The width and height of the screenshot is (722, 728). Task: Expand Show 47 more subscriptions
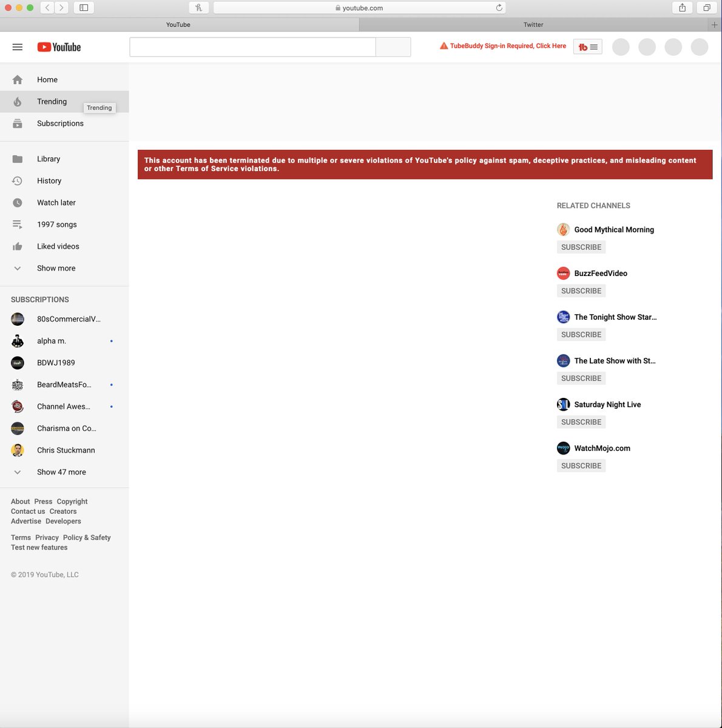pyautogui.click(x=64, y=472)
